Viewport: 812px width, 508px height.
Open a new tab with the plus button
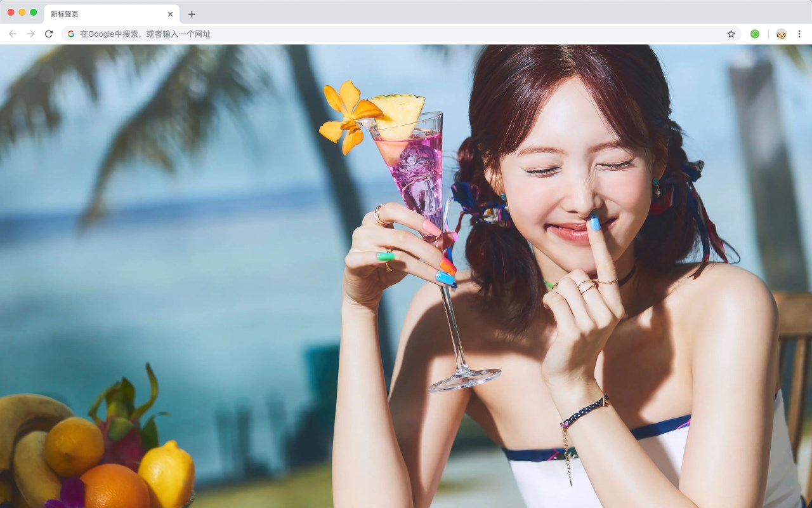tap(192, 14)
